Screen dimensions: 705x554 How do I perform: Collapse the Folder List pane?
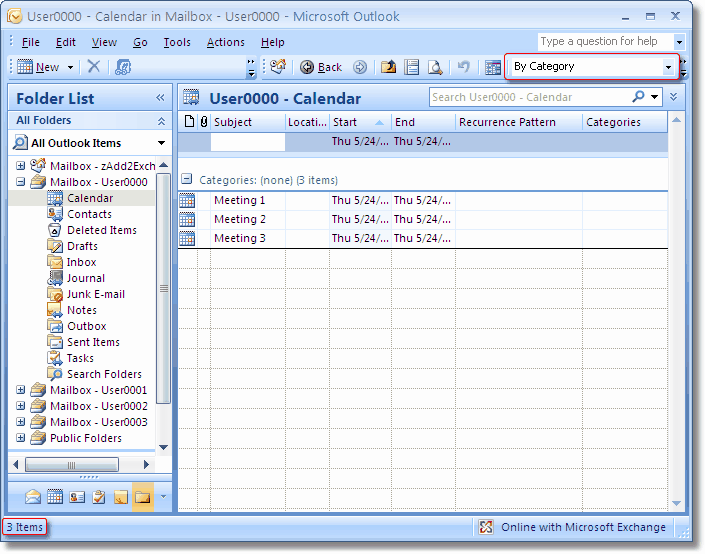[x=161, y=98]
